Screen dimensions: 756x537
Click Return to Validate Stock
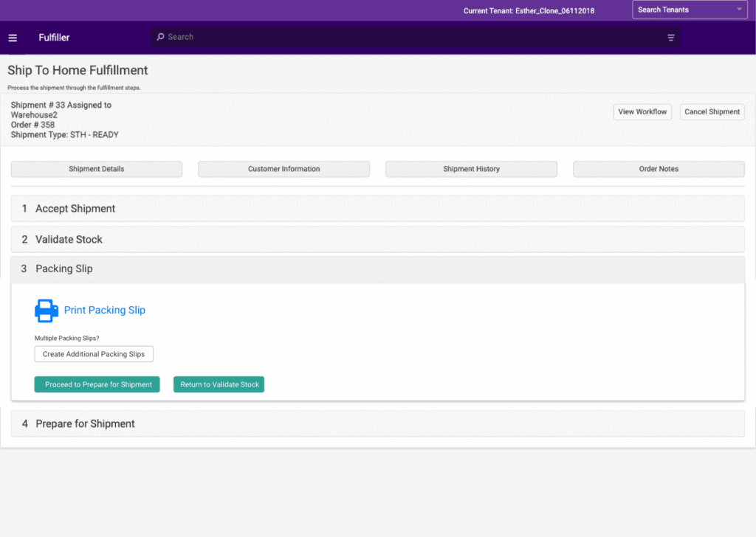219,384
